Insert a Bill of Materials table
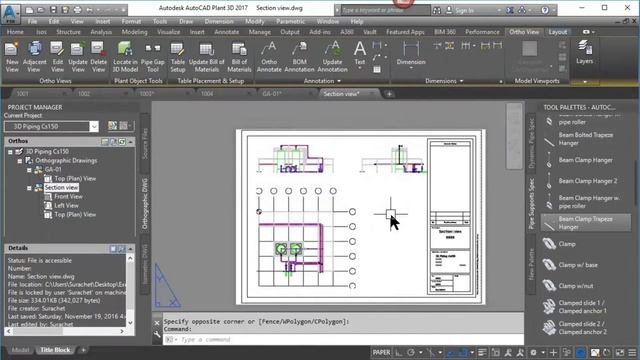This screenshot has width=640, height=360. [239, 57]
